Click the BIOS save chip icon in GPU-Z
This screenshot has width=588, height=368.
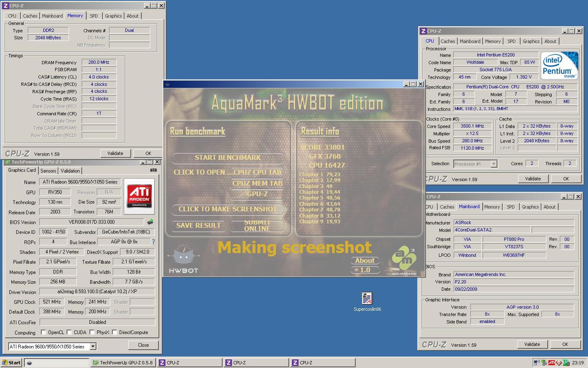pyautogui.click(x=150, y=222)
